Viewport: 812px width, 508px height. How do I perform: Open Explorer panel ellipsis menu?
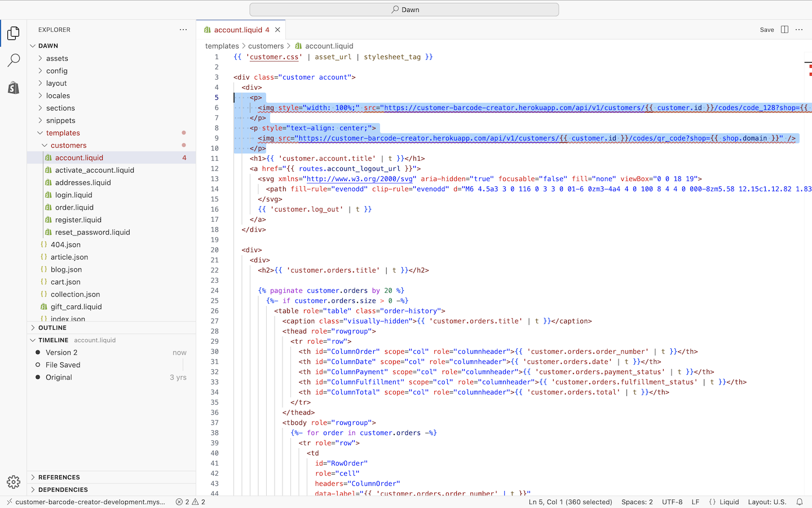(183, 30)
